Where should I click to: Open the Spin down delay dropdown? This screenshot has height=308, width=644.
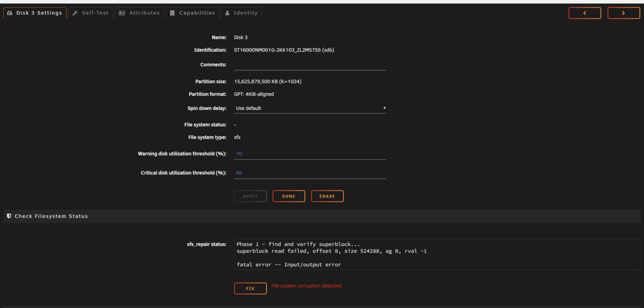coord(310,108)
